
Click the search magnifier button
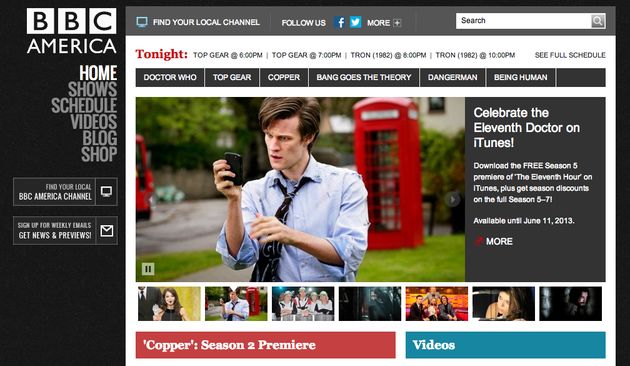pyautogui.click(x=598, y=21)
